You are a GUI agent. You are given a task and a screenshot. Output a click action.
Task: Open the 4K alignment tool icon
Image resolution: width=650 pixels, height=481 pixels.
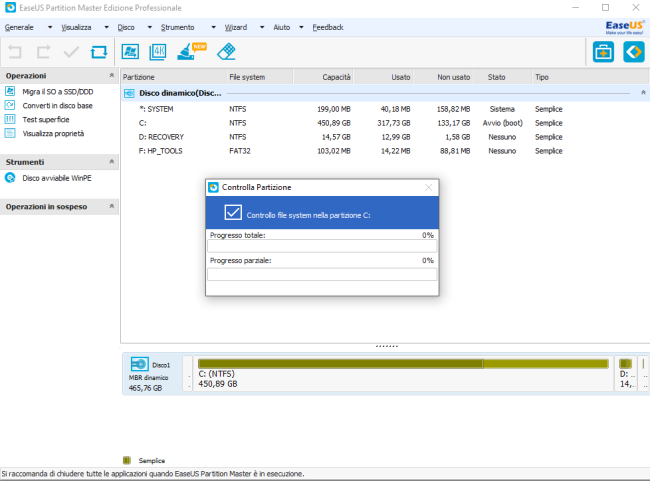pyautogui.click(x=158, y=52)
